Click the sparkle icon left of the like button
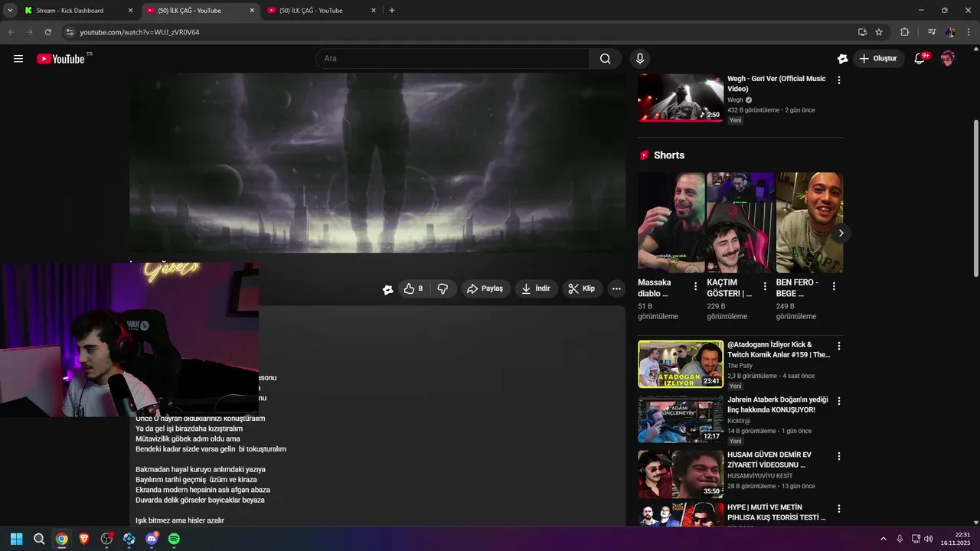980x551 pixels. coord(387,289)
